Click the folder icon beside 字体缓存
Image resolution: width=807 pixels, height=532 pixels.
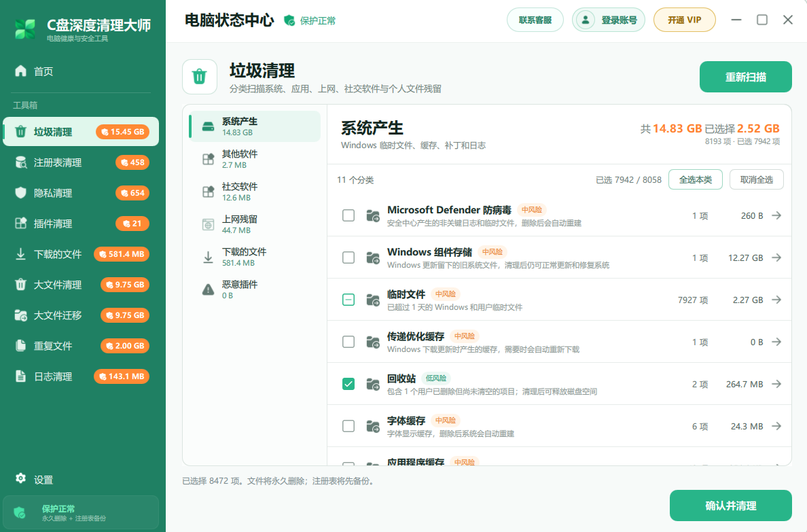pos(373,427)
